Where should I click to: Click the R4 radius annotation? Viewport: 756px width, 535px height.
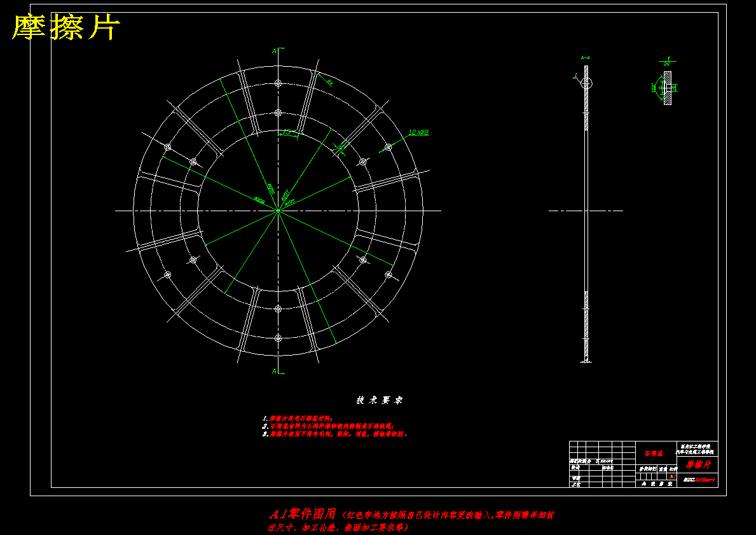tap(330, 83)
